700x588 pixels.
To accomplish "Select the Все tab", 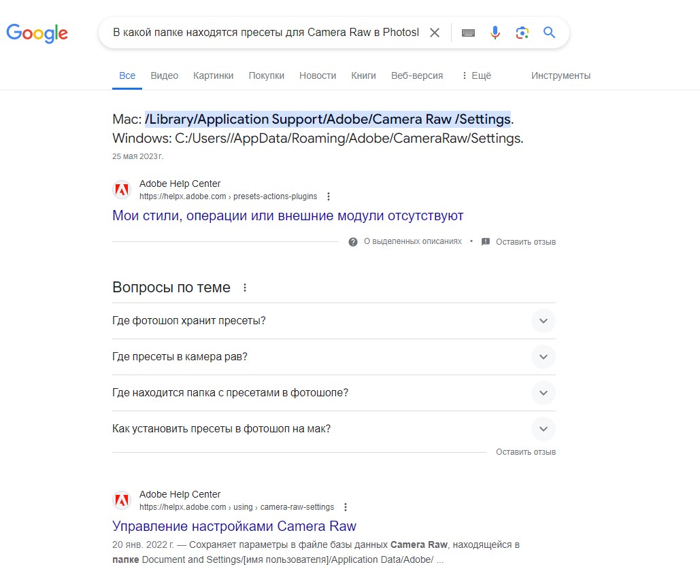I will tap(127, 75).
